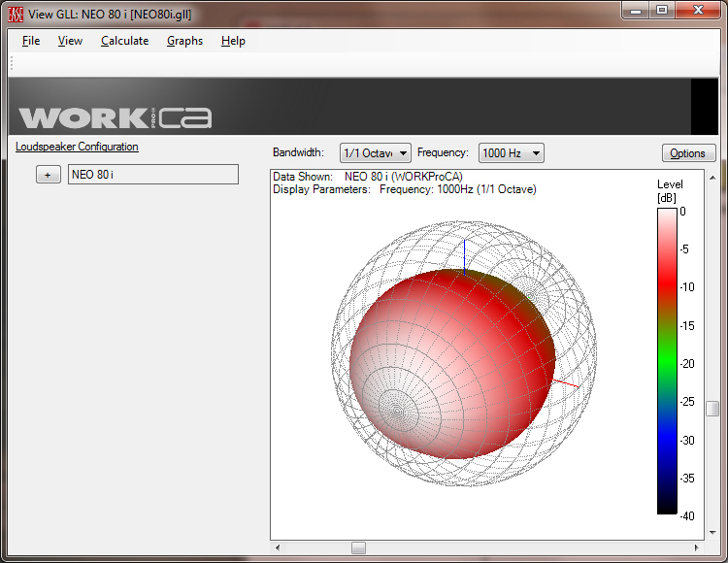Click the down arrow of vertical scrollbar
728x563 pixels.
tap(712, 533)
